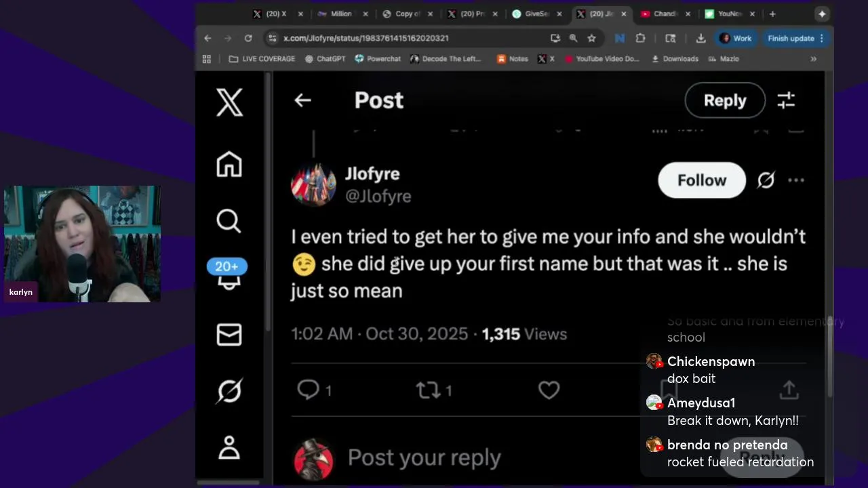Click the Reply button in header
Viewport: 868px width, 488px height.
[x=725, y=100]
